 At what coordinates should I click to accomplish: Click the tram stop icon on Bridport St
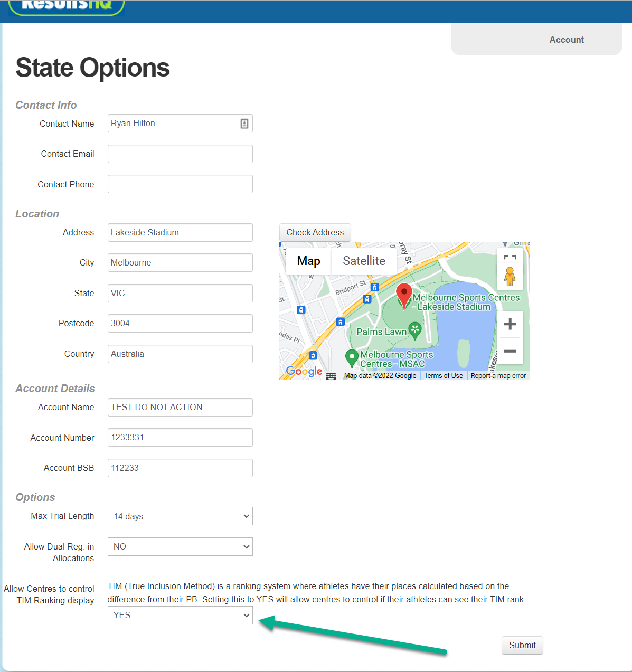pyautogui.click(x=375, y=287)
